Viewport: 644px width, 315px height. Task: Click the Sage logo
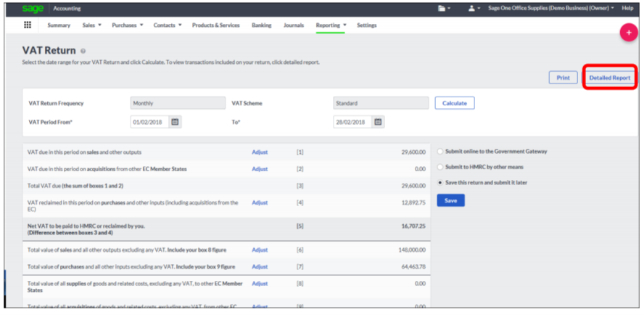point(33,9)
